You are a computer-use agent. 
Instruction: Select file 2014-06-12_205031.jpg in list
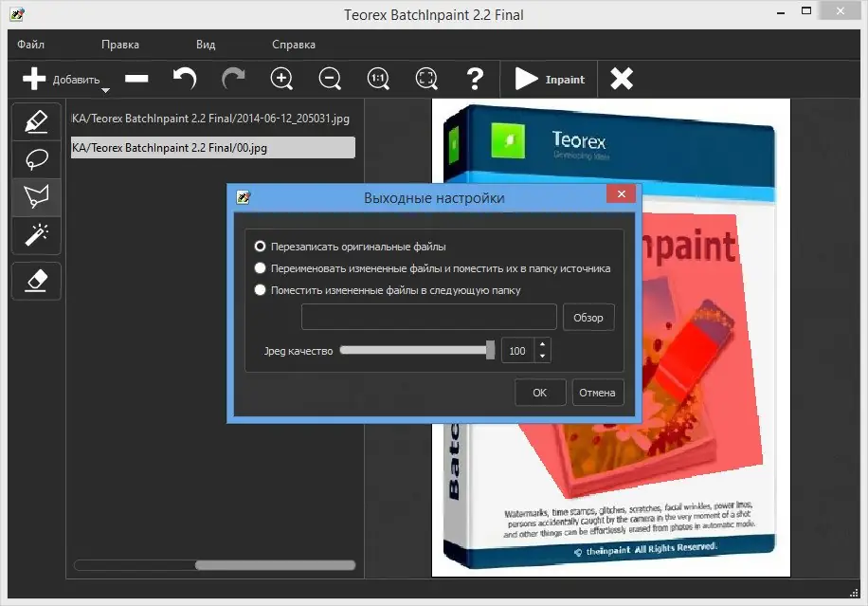(213, 119)
